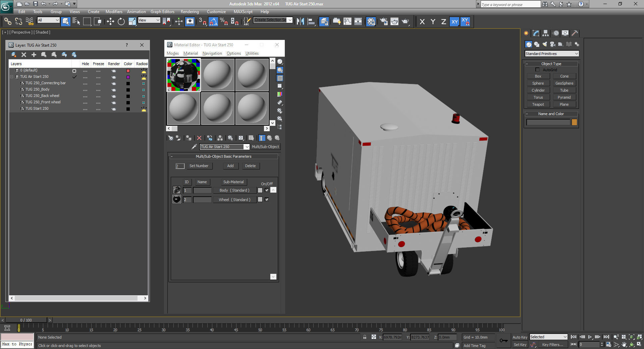
Task: Select the TUG 250_Body layer item
Action: point(38,89)
